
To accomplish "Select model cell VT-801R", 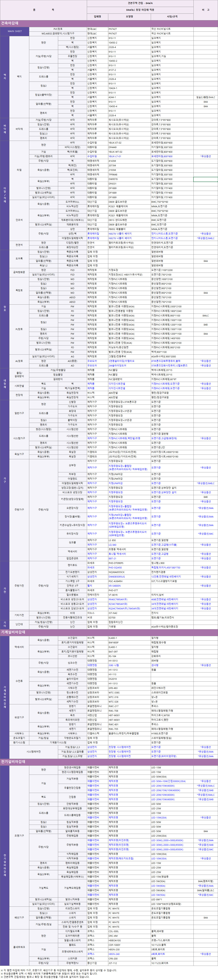I will 129,595.
